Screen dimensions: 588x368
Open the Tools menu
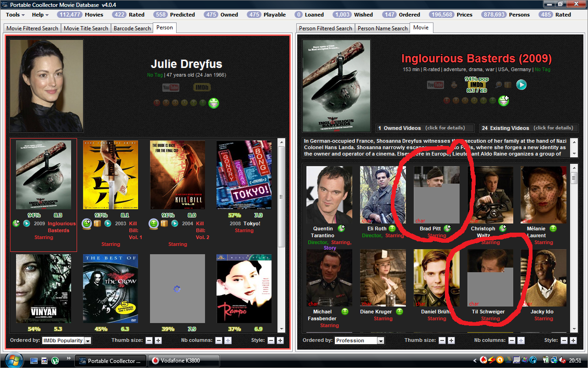pos(15,15)
